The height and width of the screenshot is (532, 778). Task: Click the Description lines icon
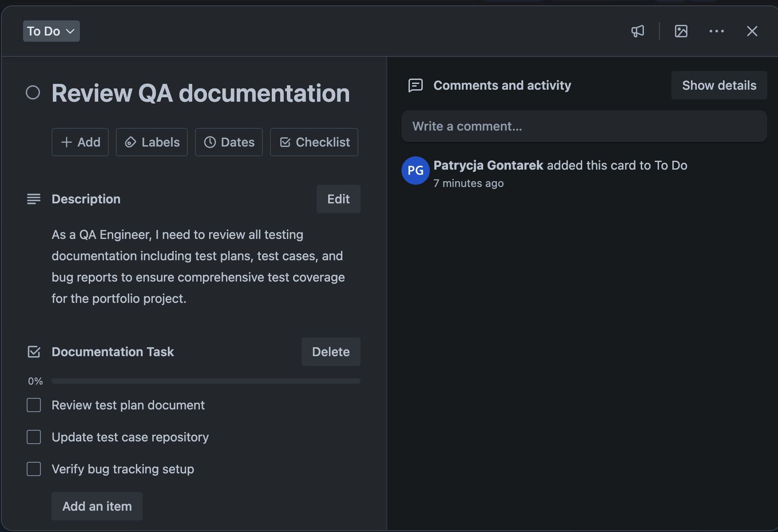[34, 199]
